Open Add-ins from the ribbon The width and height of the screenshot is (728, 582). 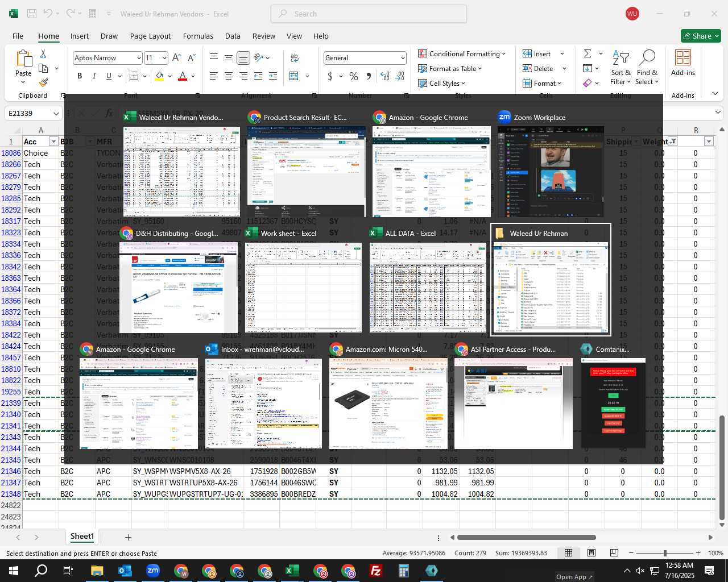point(682,63)
